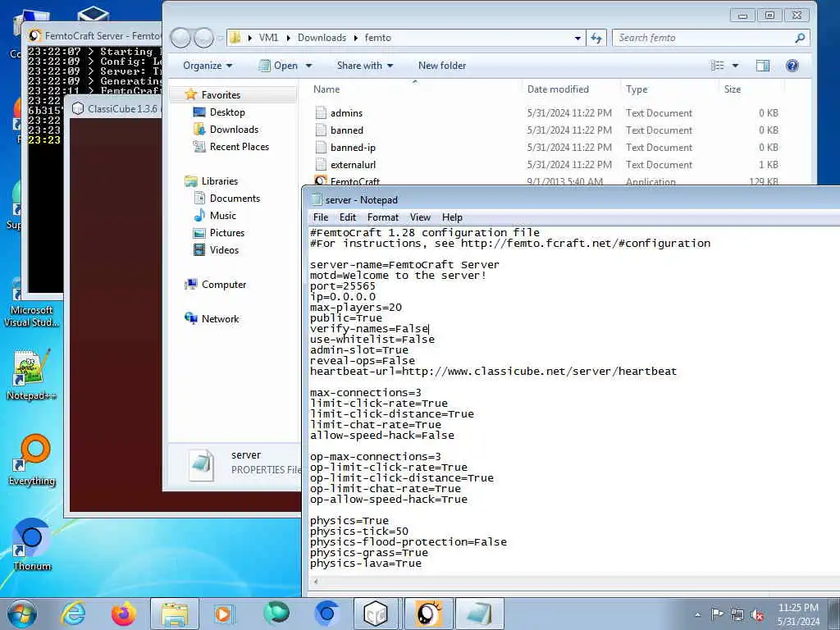Open Windows Media Player taskbar icon
This screenshot has width=840, height=630.
pos(224,614)
